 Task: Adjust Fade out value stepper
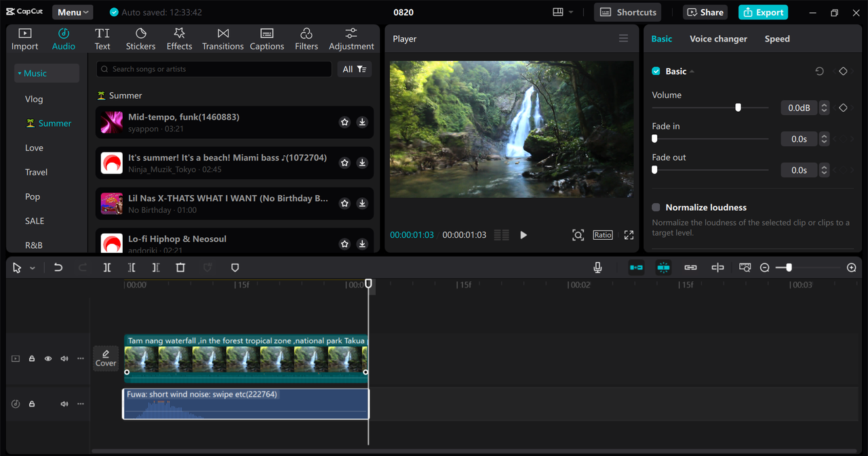pos(824,170)
